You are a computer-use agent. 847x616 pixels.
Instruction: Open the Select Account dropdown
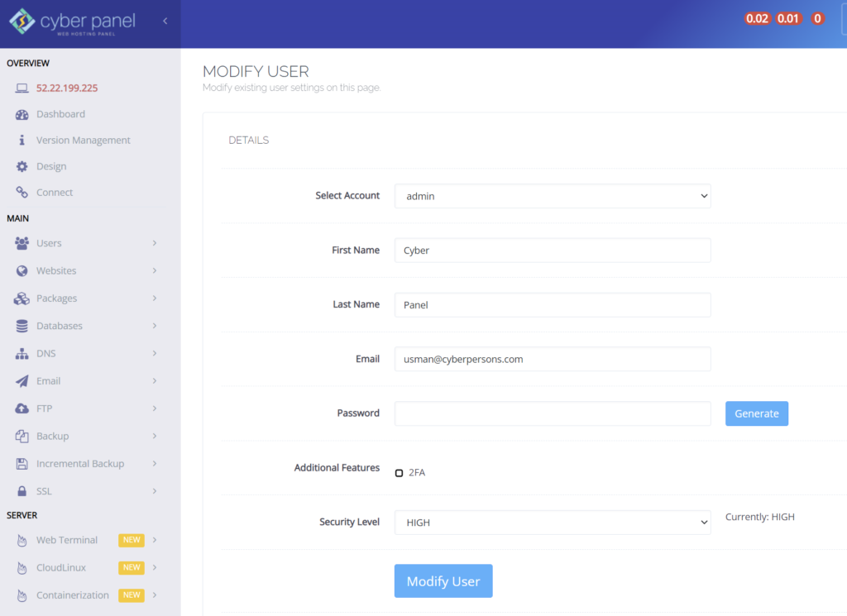click(x=553, y=196)
